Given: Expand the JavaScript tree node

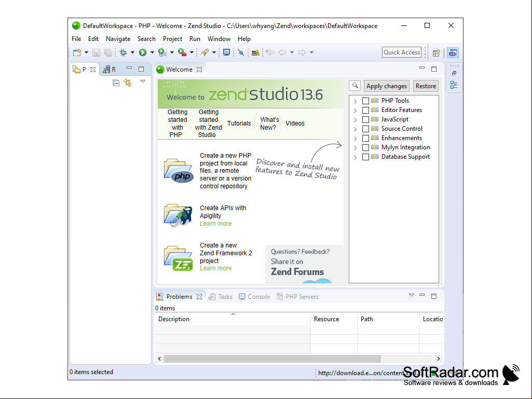Looking at the screenshot, I should click(355, 120).
